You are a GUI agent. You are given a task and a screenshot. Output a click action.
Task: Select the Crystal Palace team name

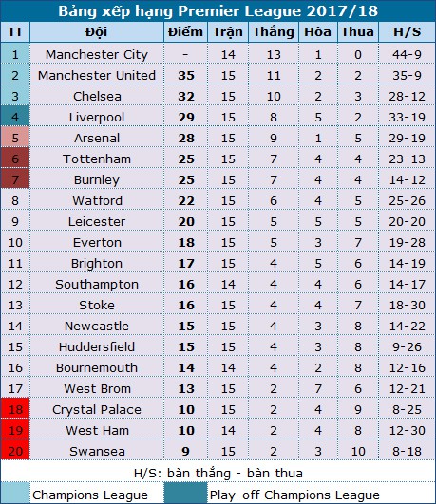[x=97, y=409]
